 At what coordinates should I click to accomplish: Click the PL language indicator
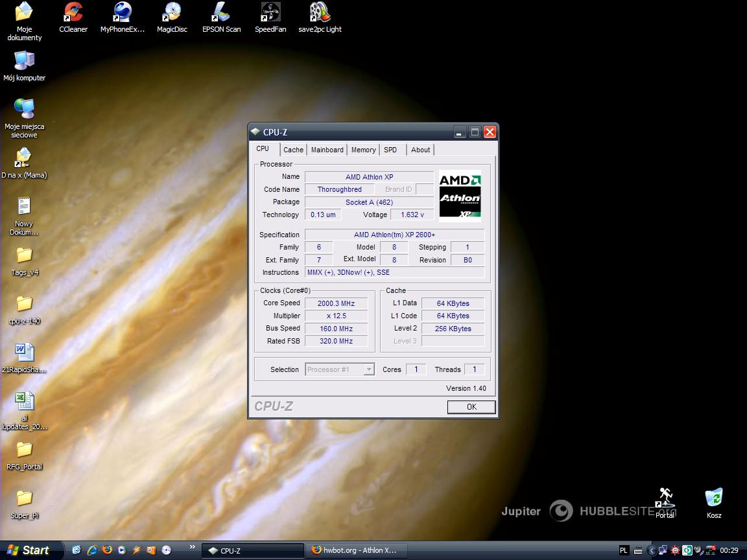pyautogui.click(x=623, y=550)
